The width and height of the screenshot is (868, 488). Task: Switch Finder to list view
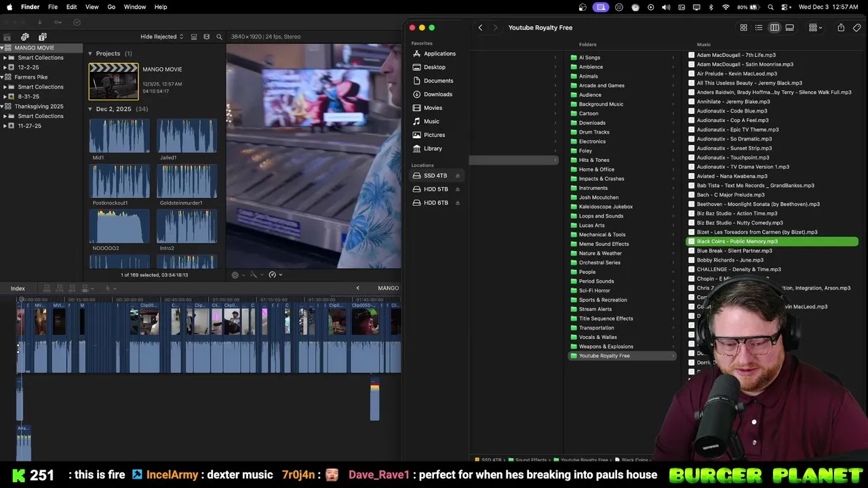click(x=759, y=28)
